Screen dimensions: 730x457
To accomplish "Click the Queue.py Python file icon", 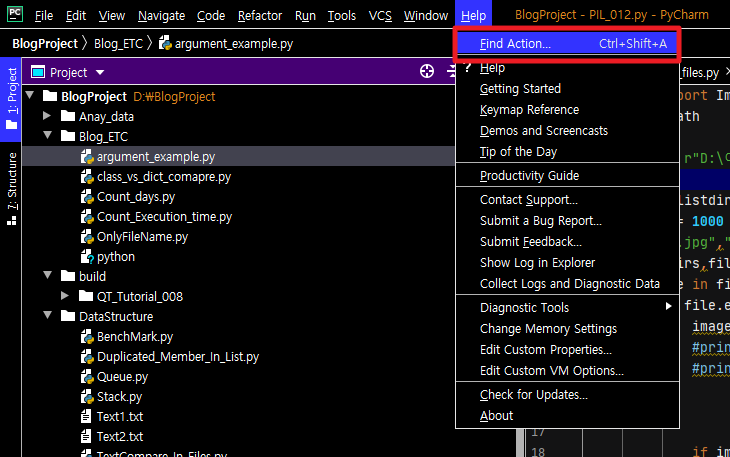I will click(x=87, y=377).
